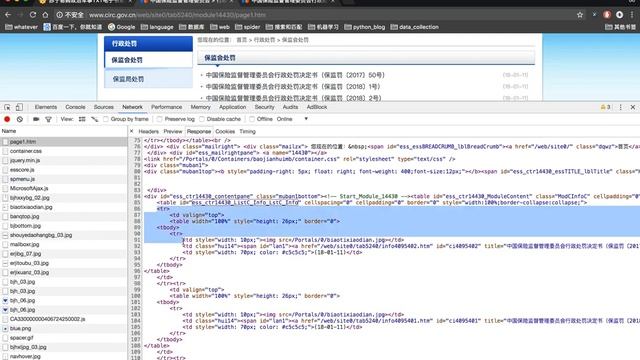
Task: Open the whatever bookmark folder
Action: [22, 27]
